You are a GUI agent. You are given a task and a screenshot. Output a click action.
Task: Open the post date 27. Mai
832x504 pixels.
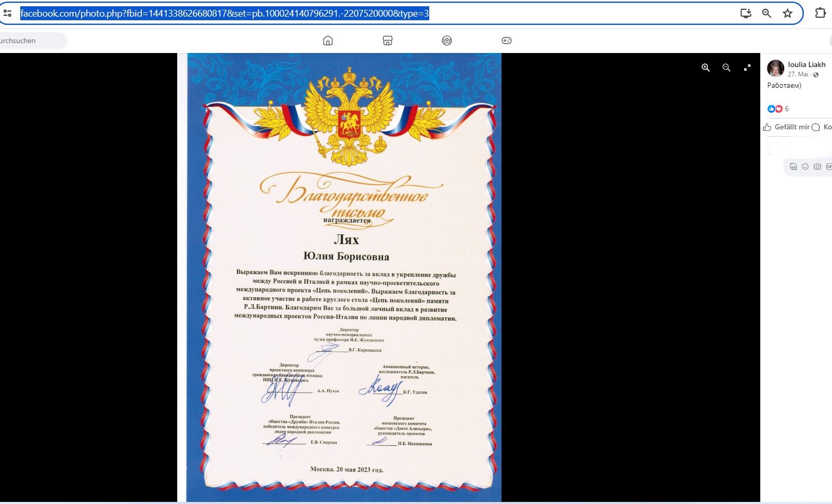798,74
